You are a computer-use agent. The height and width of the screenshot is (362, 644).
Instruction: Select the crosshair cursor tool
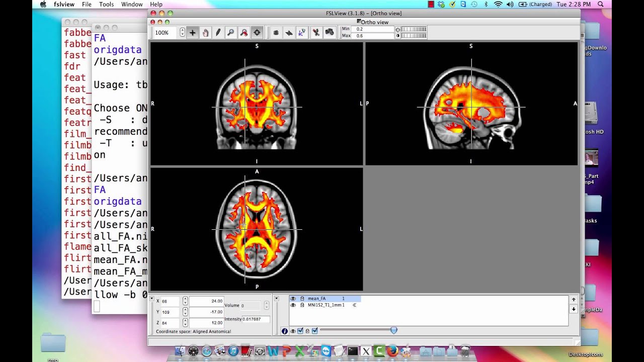point(193,33)
